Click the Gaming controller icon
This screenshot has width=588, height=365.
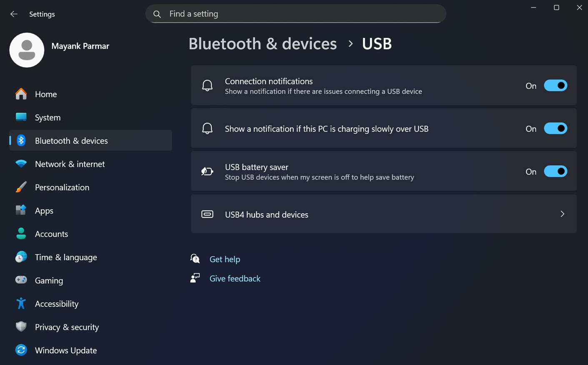(x=21, y=281)
